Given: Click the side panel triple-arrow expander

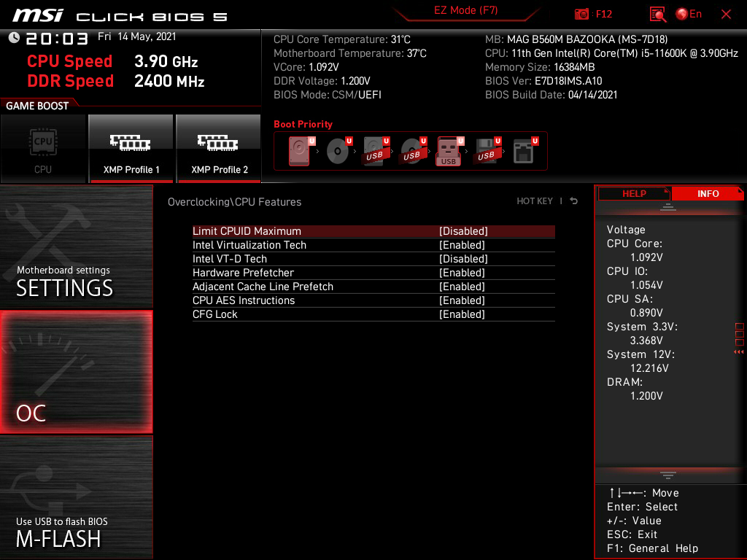Looking at the screenshot, I should pyautogui.click(x=739, y=352).
